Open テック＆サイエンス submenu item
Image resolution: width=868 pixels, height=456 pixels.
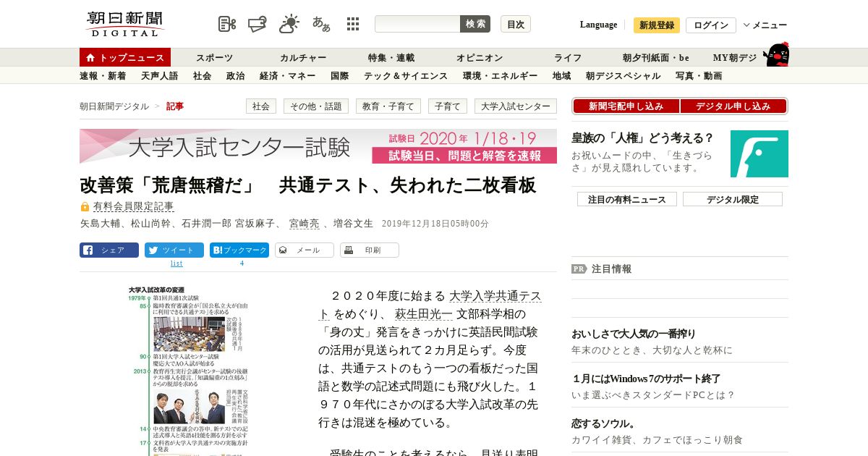tap(405, 76)
